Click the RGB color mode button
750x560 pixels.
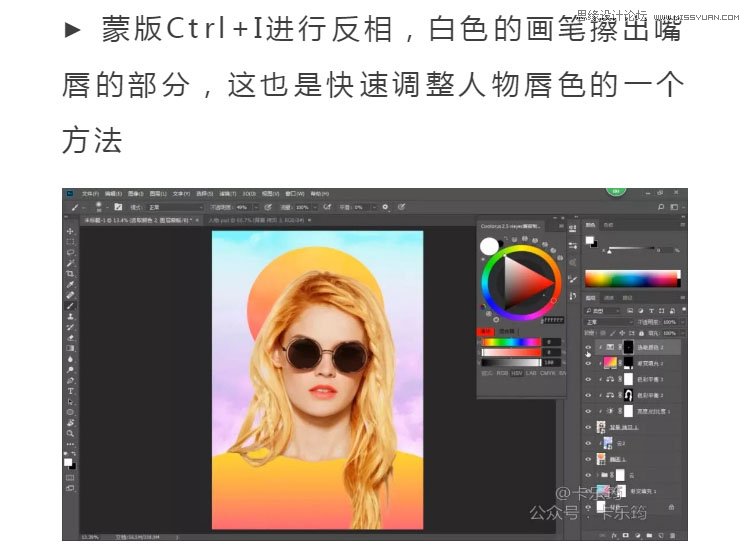click(502, 373)
